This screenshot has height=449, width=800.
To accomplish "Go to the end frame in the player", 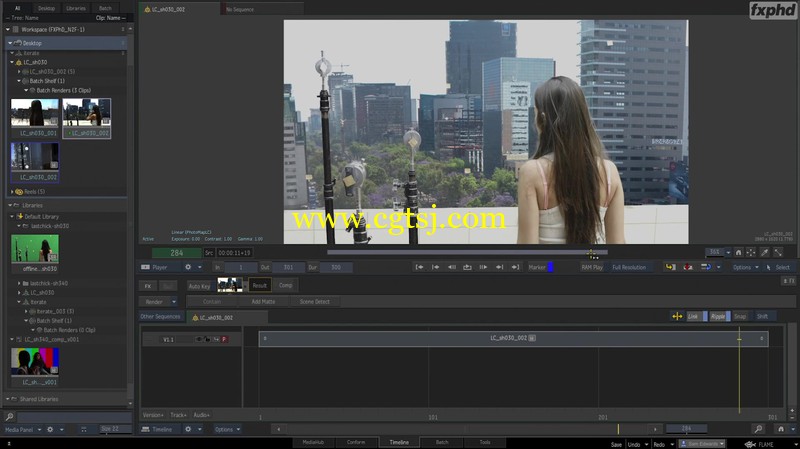I will click(x=515, y=267).
